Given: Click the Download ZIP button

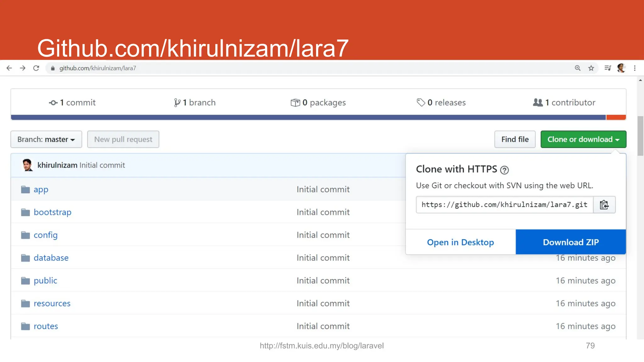Looking at the screenshot, I should click(571, 242).
